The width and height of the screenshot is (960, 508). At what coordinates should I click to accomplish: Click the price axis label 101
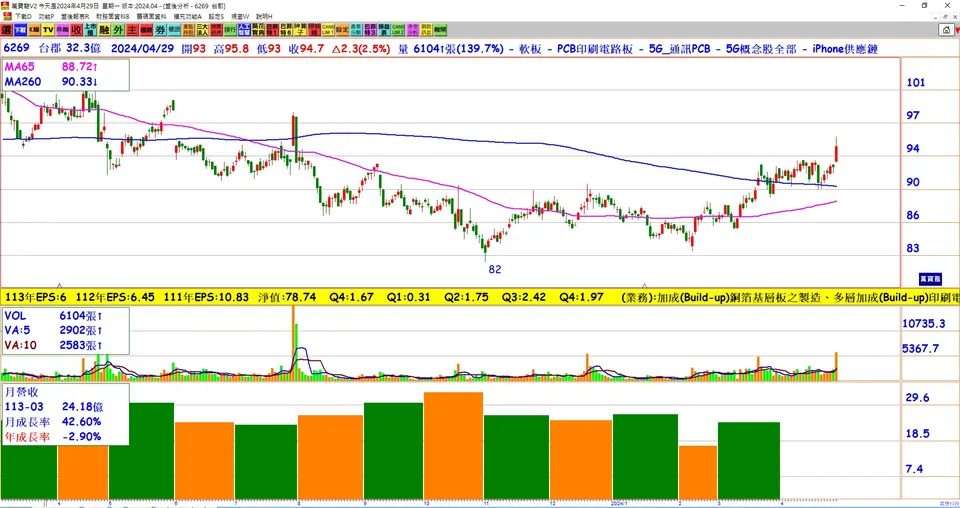[x=915, y=83]
